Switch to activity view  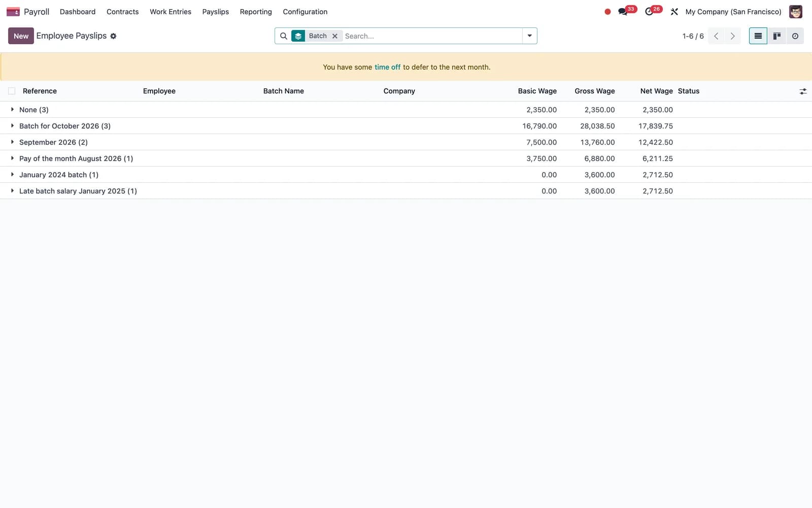click(795, 36)
